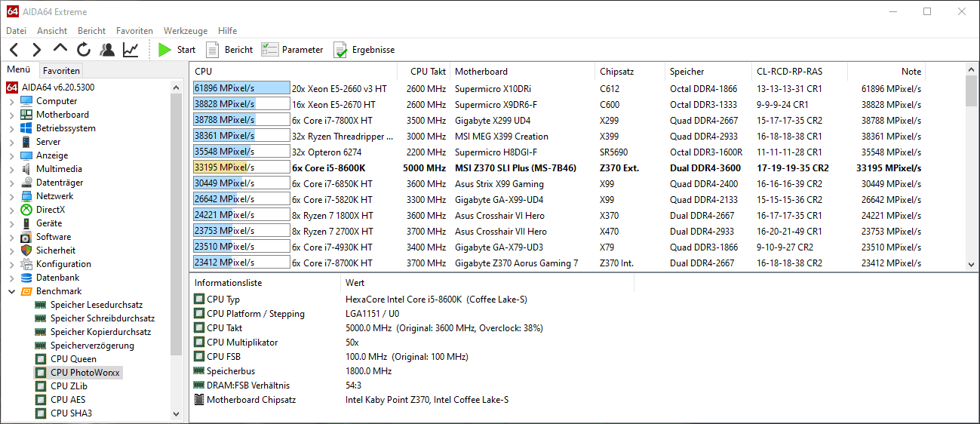Expand the Netzwerk tree node
980x424 pixels.
(11, 196)
